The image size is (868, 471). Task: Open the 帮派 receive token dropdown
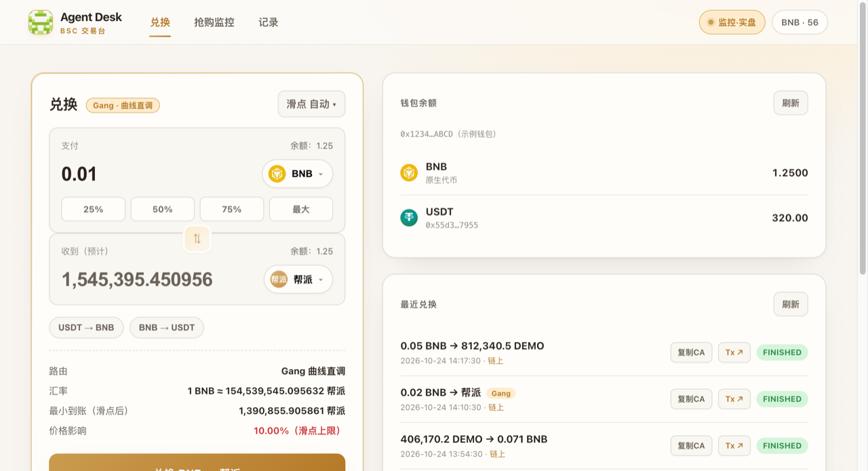pyautogui.click(x=298, y=279)
